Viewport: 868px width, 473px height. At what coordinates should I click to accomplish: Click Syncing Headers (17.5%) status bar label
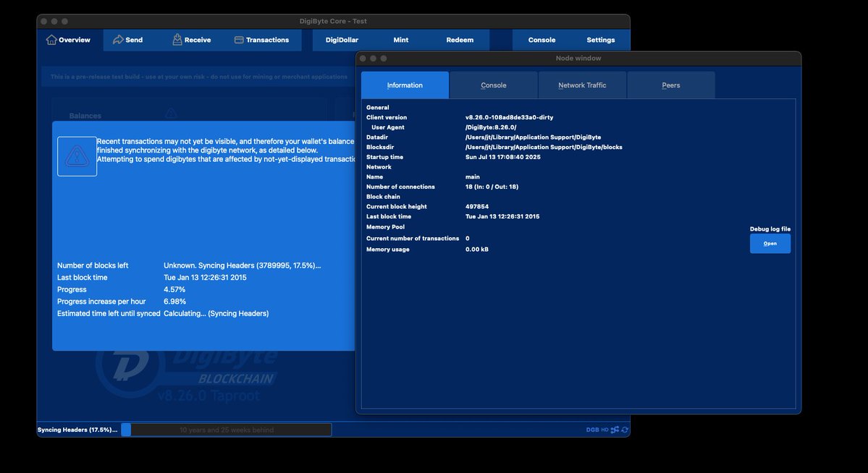tap(77, 430)
